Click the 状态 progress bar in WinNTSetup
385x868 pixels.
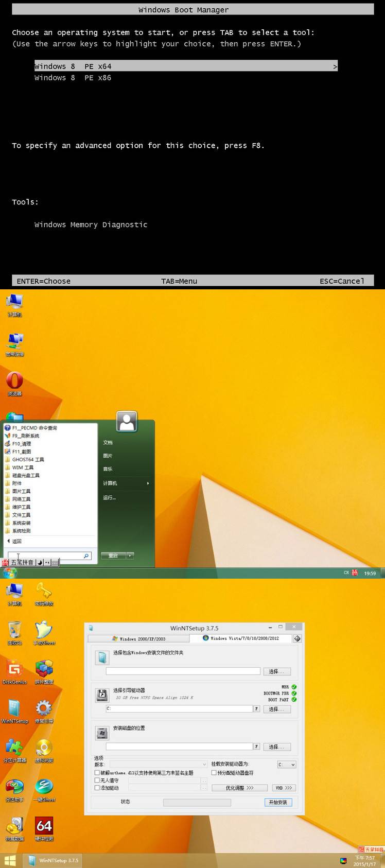coord(197,802)
